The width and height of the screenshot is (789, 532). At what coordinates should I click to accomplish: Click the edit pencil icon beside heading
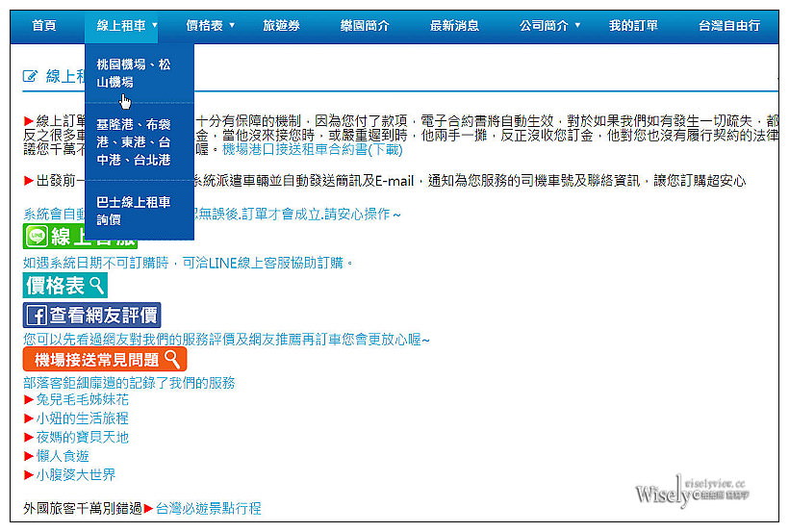(30, 76)
